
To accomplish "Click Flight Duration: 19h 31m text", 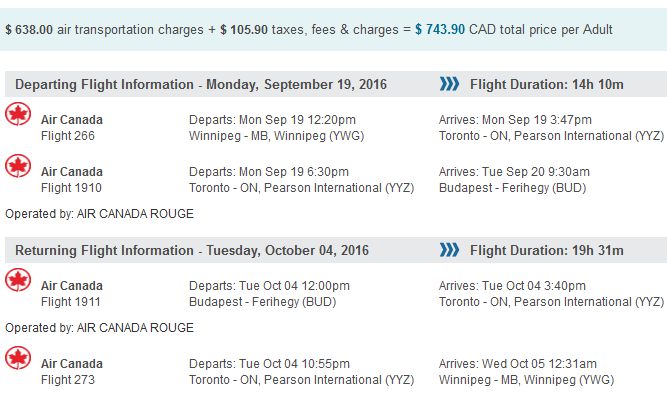I will tap(547, 250).
